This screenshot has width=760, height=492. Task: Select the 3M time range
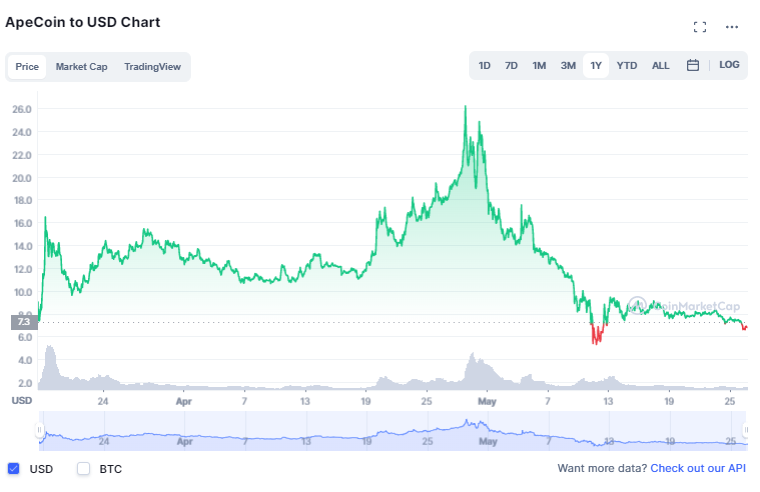[568, 65]
